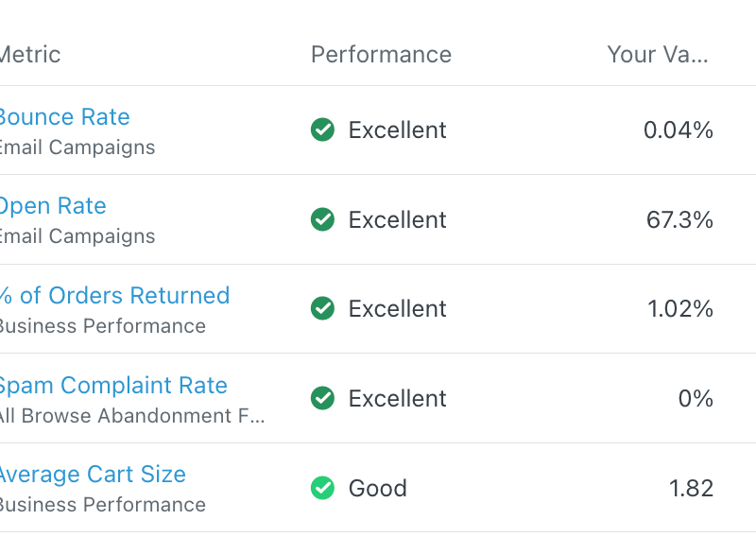Open the Open Rate metric link
The width and height of the screenshot is (756, 537).
point(53,206)
